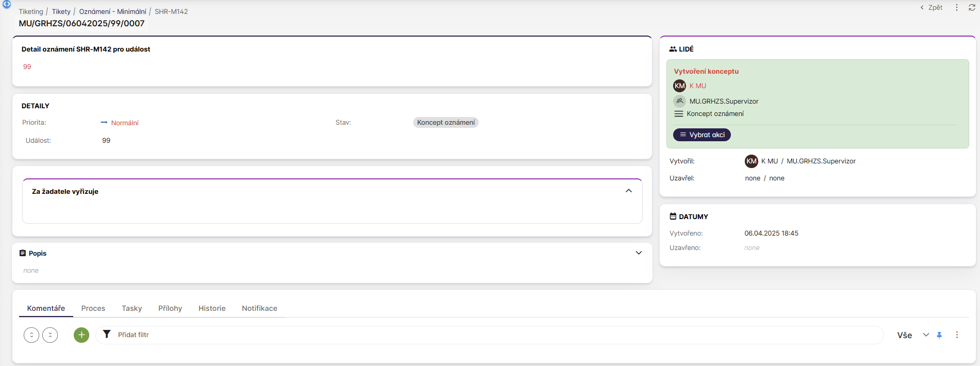Screen dimensions: 980x366
Task: Open the Přílohy tab
Action: click(170, 308)
